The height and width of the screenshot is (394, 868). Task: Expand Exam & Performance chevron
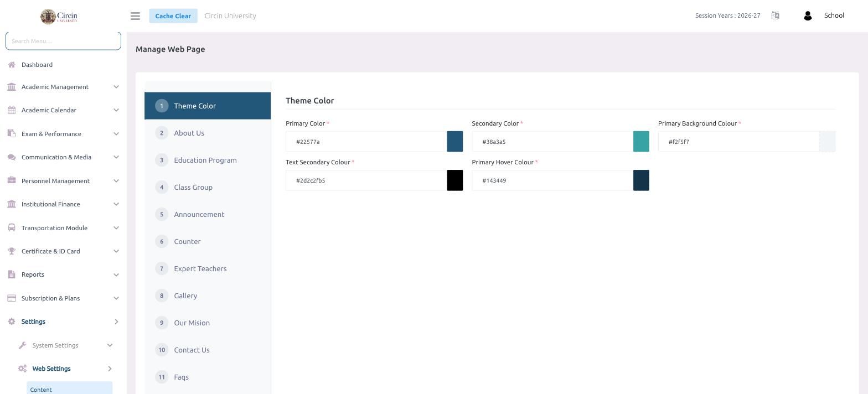coord(116,134)
